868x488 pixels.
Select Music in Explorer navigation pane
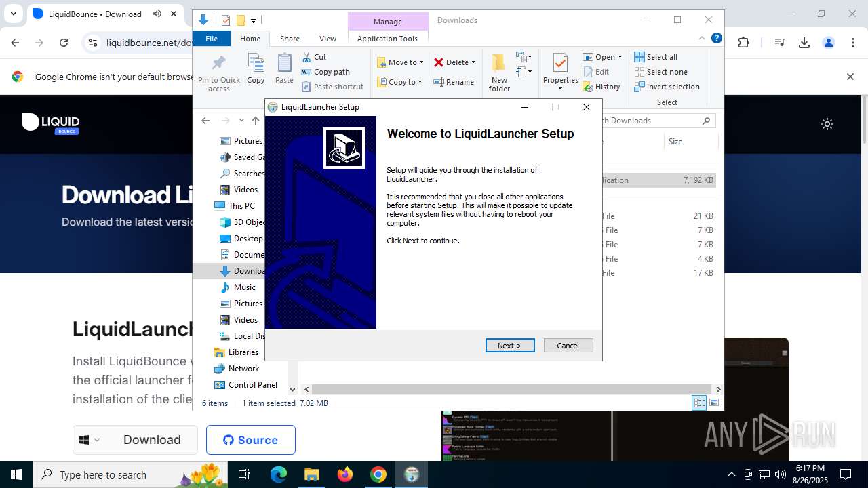244,287
